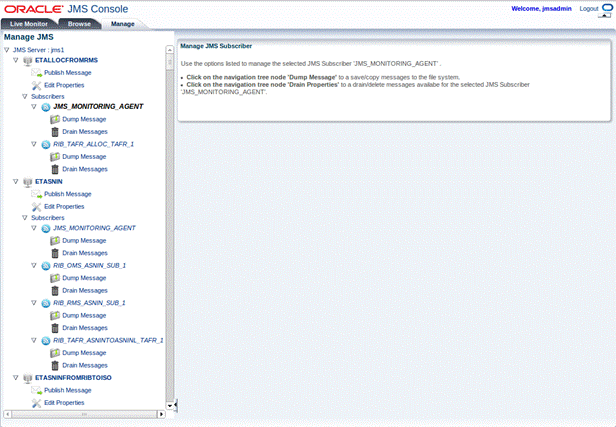Collapse Subscribers list under ETASNIN
The width and height of the screenshot is (616, 427).
coord(25,218)
